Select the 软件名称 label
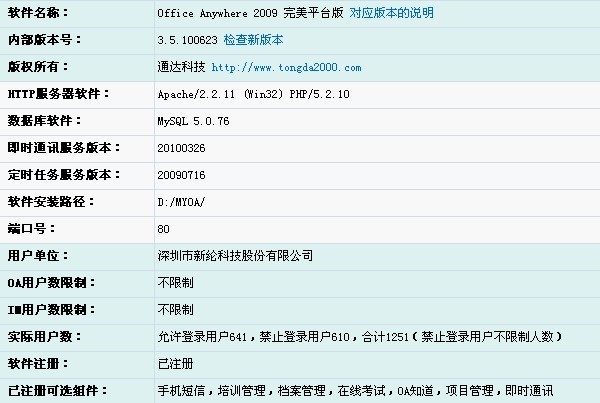 click(x=38, y=13)
